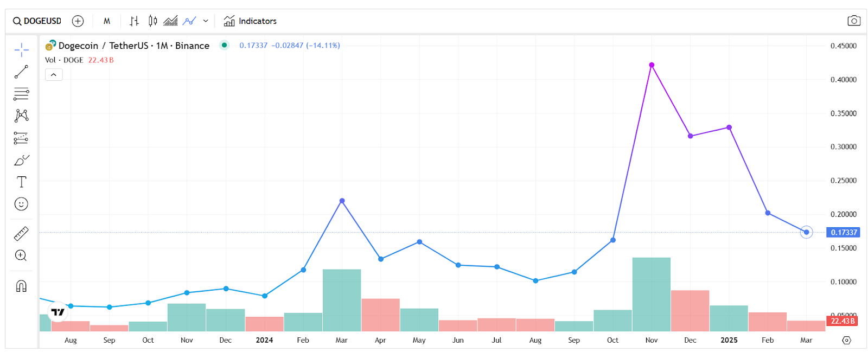The height and width of the screenshot is (352, 868).
Task: Click the zoom in magnifier tool
Action: tap(21, 255)
